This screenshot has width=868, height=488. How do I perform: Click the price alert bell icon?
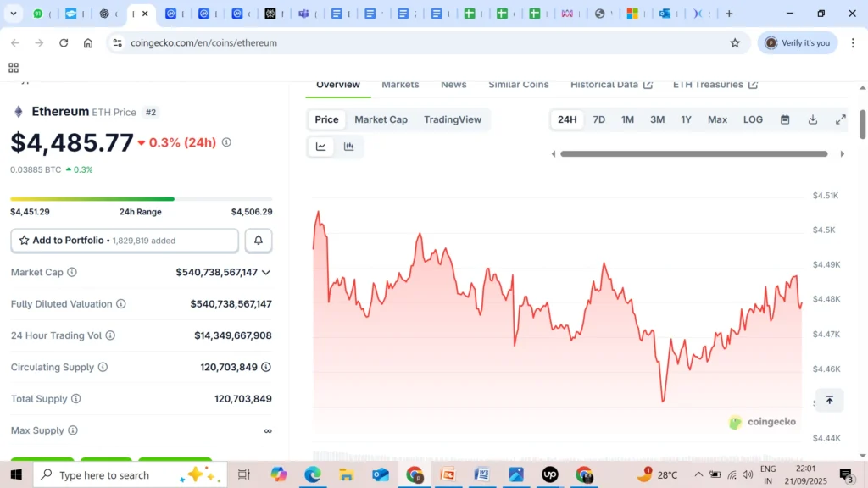(258, 240)
